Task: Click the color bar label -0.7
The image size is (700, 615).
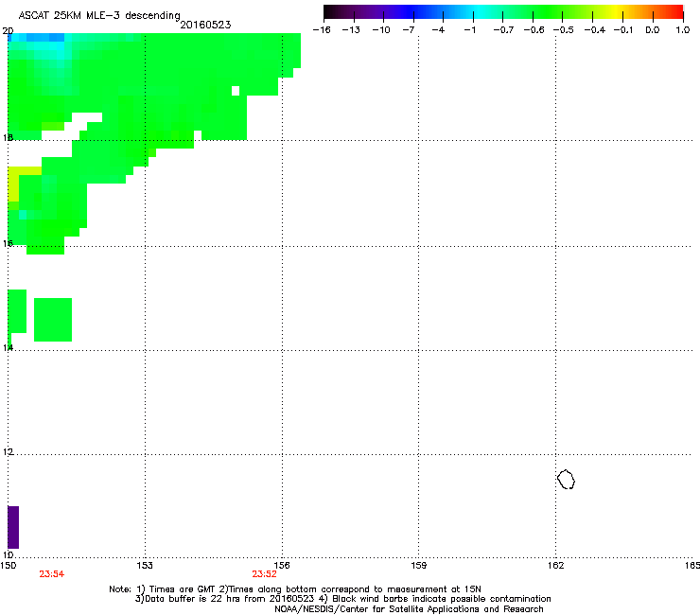Action: pyautogui.click(x=503, y=30)
